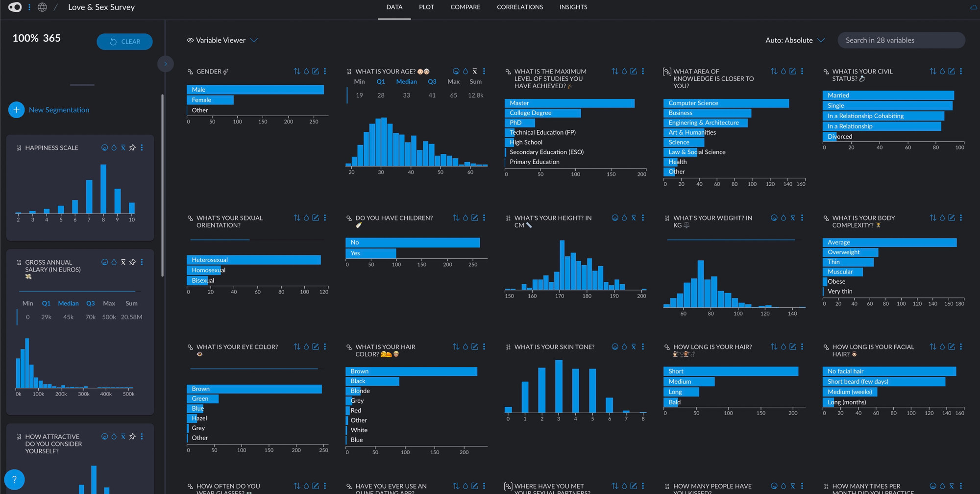Toggle the mean statistics on the Happiness Scale card

123,148
